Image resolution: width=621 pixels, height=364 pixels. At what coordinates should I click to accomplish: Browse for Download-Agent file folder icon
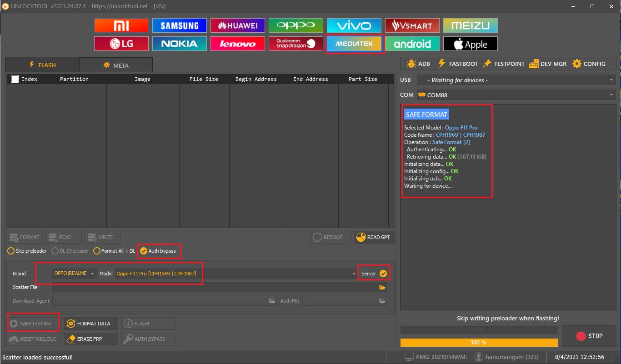272,301
